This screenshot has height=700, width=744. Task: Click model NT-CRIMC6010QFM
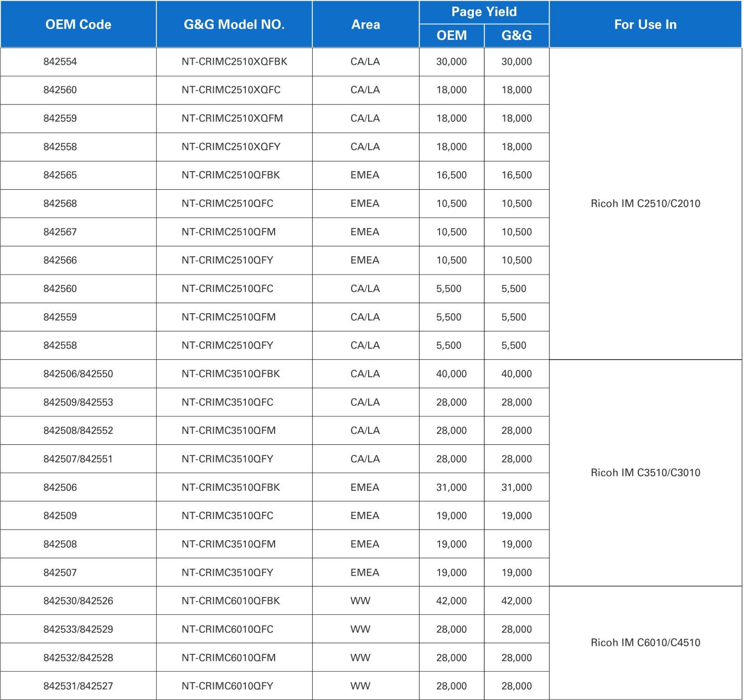(229, 658)
